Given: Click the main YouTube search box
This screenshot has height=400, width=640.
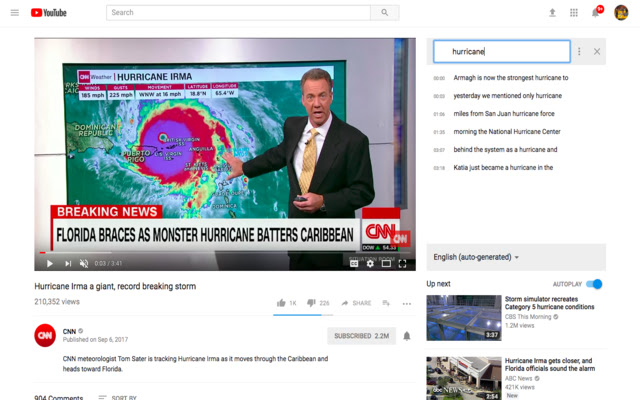Looking at the screenshot, I should (238, 13).
